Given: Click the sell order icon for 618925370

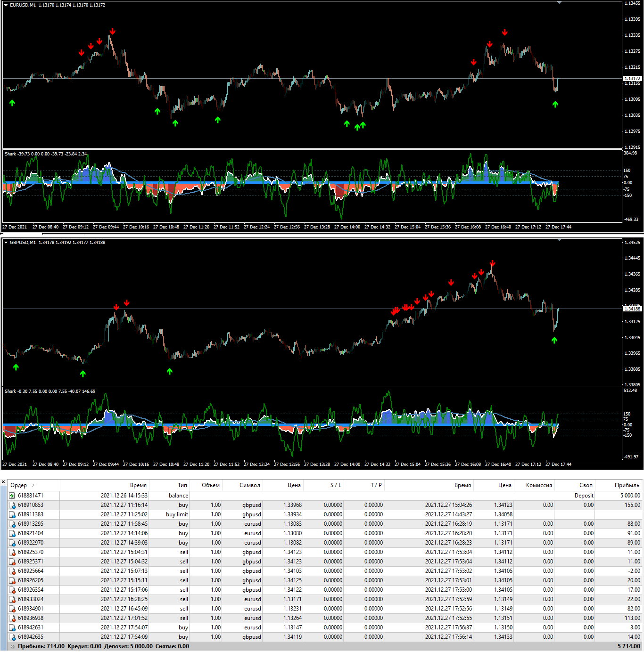Looking at the screenshot, I should click(12, 552).
